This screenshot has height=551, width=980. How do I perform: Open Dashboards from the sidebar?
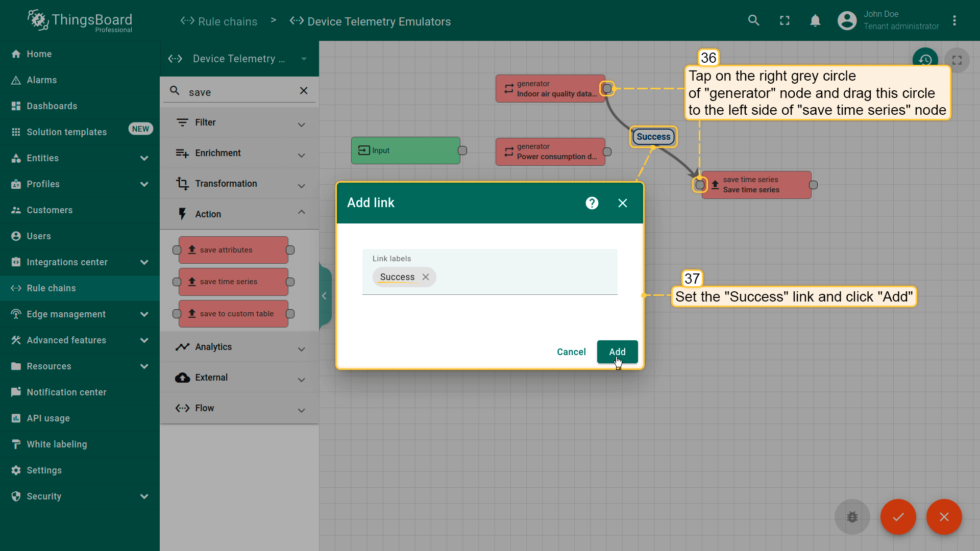52,106
